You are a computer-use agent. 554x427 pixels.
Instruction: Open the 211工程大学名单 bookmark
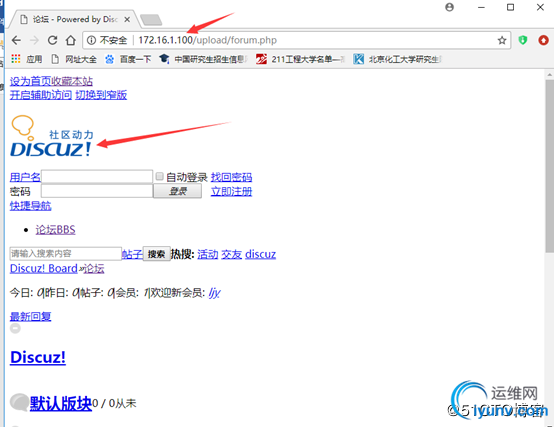pos(300,59)
